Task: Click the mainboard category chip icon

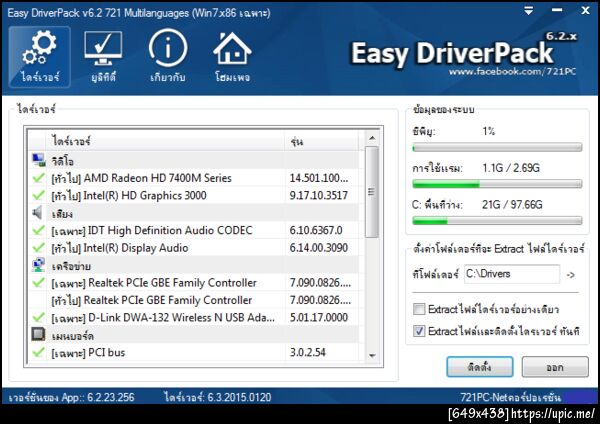Action: (38, 335)
